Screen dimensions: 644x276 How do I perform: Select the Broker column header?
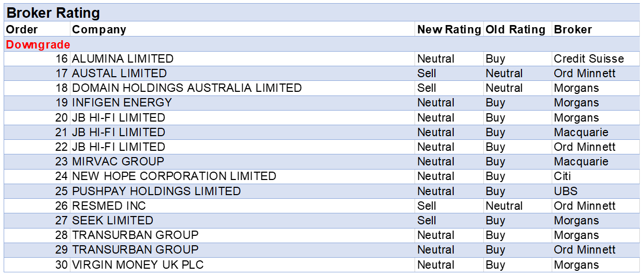[573, 30]
